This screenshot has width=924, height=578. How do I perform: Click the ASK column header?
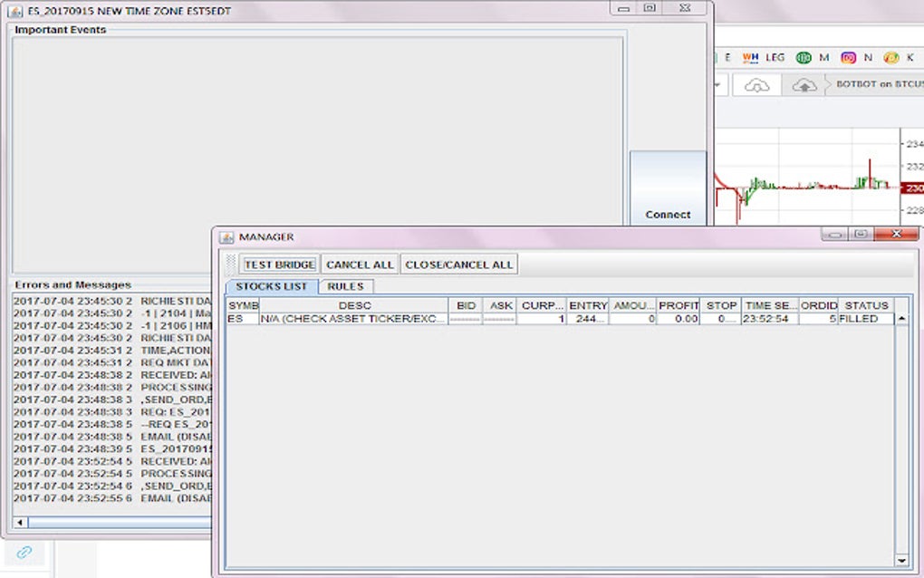pyautogui.click(x=501, y=305)
